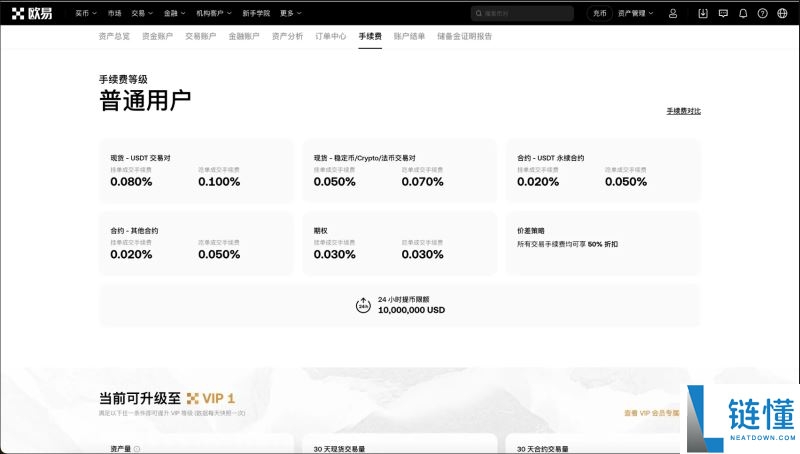Click the 充币 deposit button

(x=599, y=13)
